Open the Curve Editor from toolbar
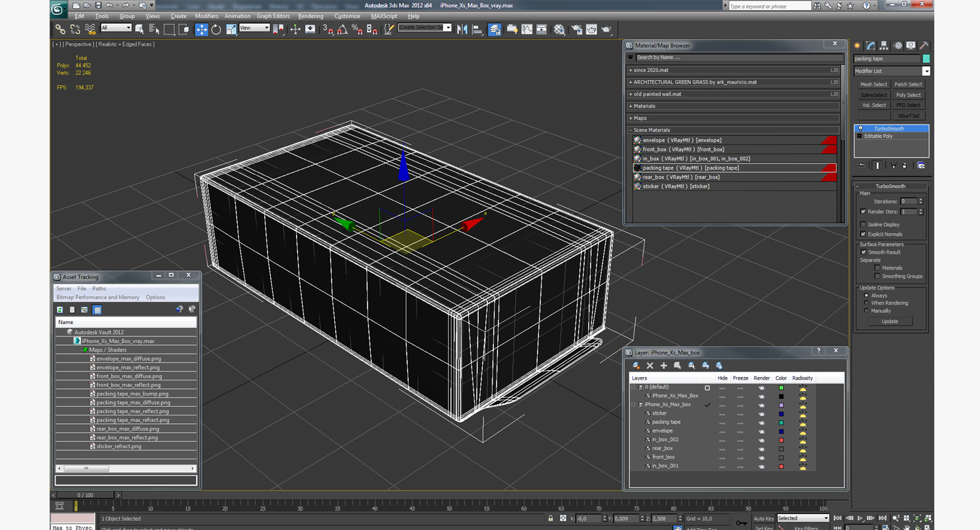The width and height of the screenshot is (980, 530). tap(527, 29)
